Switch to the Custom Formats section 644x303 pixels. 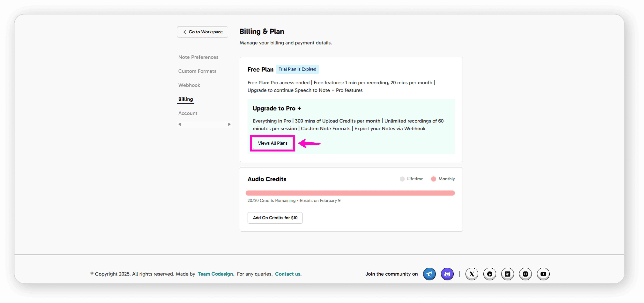tap(197, 71)
